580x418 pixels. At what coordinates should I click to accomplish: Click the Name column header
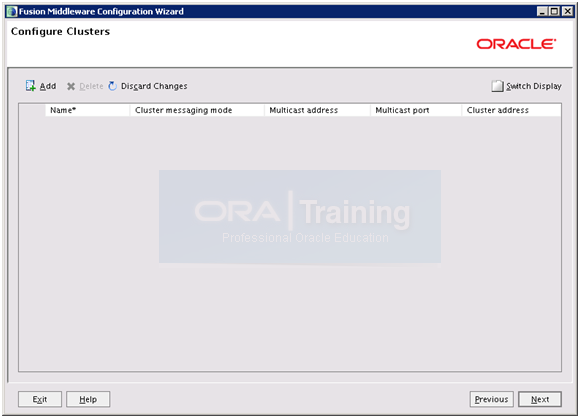coord(87,110)
